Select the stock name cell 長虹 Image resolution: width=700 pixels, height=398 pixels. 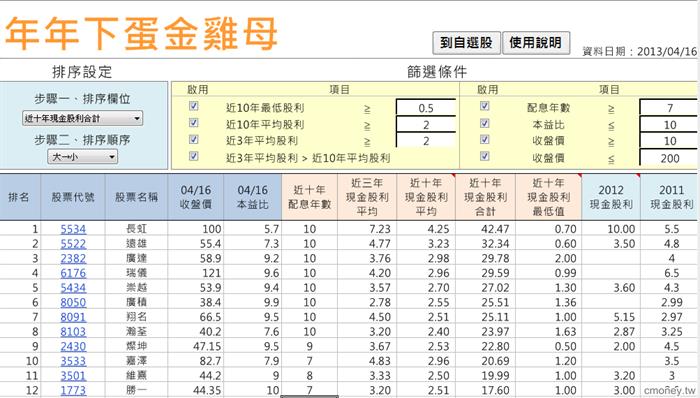coord(136,229)
